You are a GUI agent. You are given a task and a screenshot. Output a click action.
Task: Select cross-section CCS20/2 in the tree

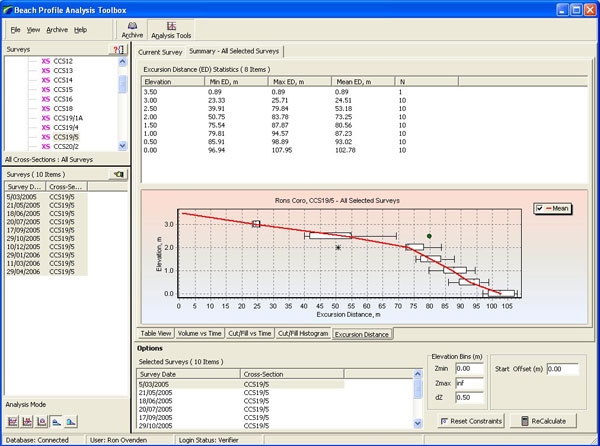pyautogui.click(x=65, y=146)
